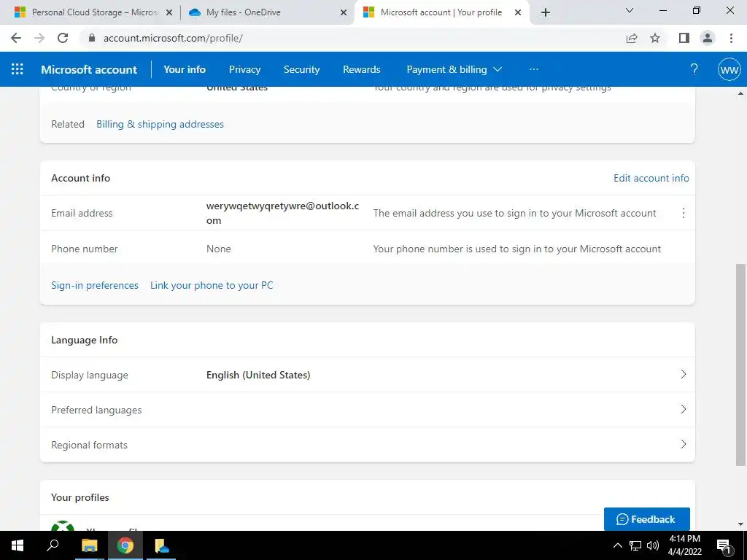Switch to the Personal Cloud Storage tab

tap(93, 12)
